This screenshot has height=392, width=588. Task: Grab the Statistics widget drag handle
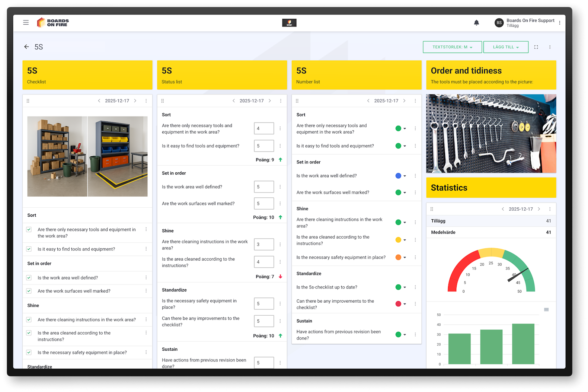(432, 209)
